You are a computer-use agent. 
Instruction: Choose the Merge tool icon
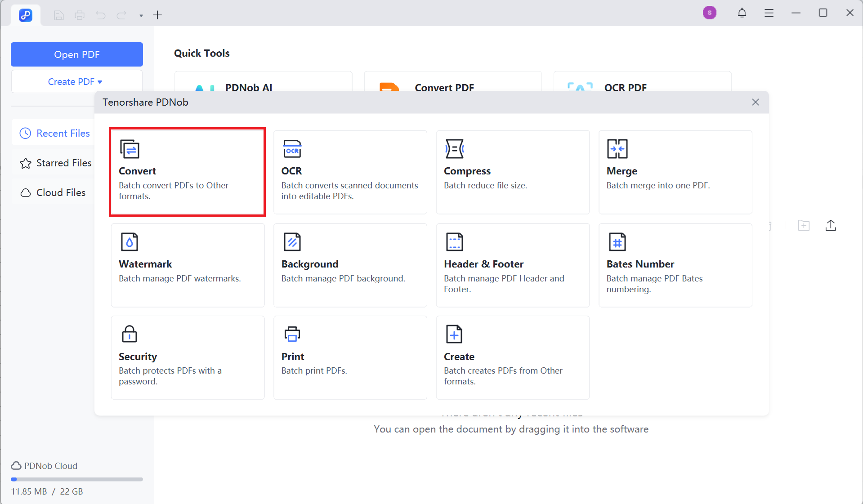click(x=617, y=149)
